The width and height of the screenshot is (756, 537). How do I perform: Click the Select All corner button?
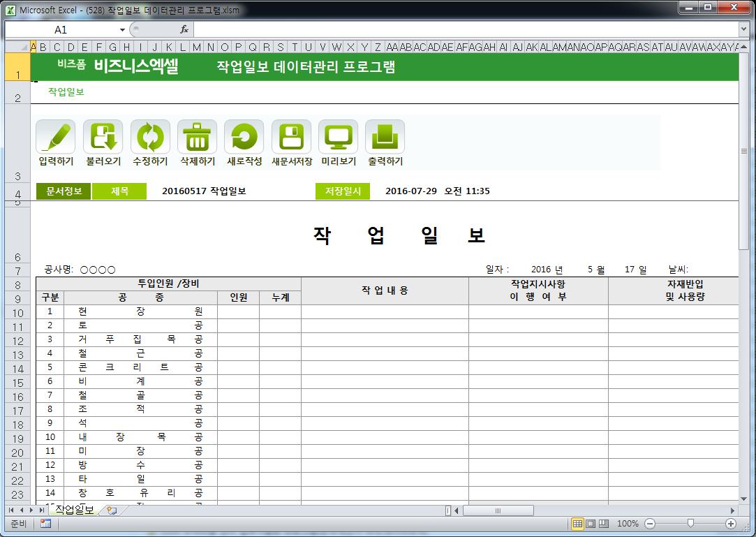(x=17, y=47)
